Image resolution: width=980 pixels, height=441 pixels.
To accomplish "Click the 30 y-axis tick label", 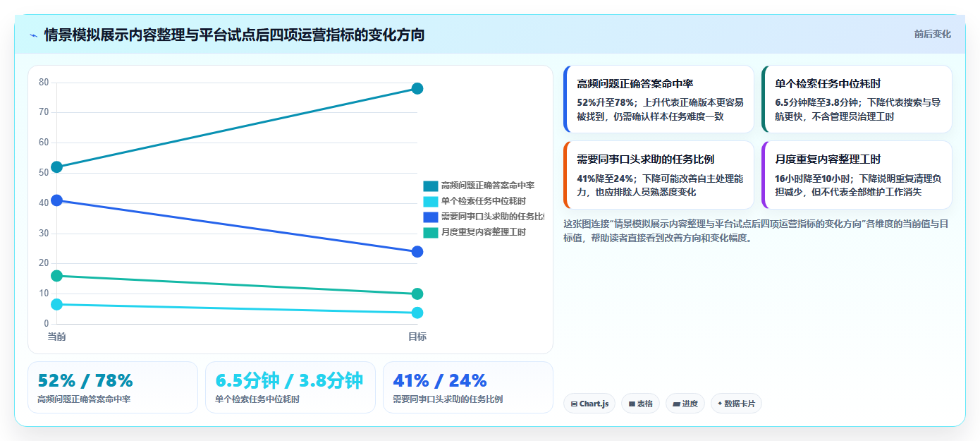I will point(44,233).
